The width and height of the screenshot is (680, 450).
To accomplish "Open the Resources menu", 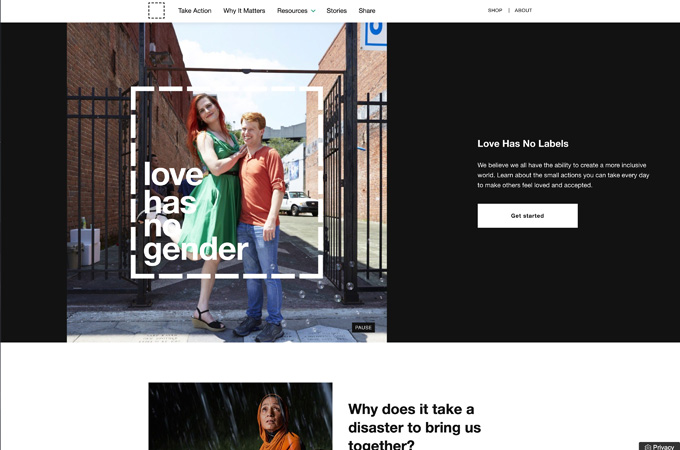I will pos(292,10).
